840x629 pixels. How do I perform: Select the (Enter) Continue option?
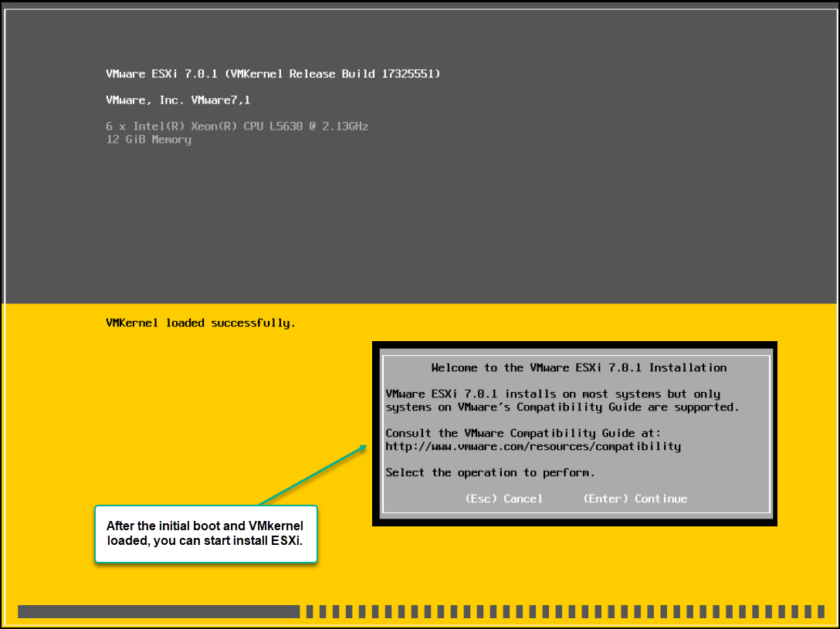(x=635, y=499)
